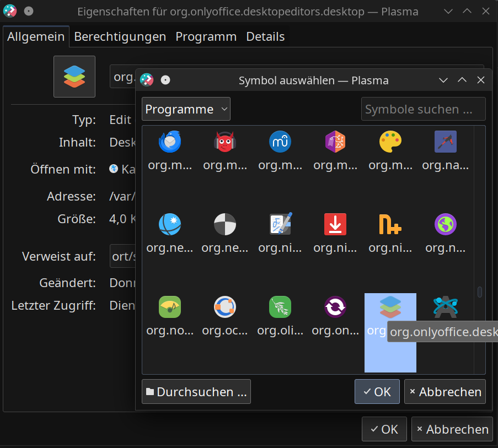Select the org.oc... orange and blue circle icon

coord(225,307)
